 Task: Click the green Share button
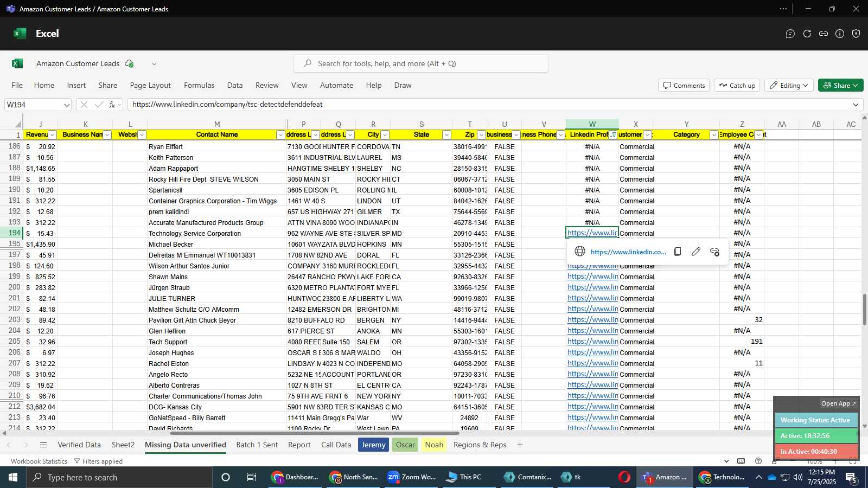click(x=840, y=86)
